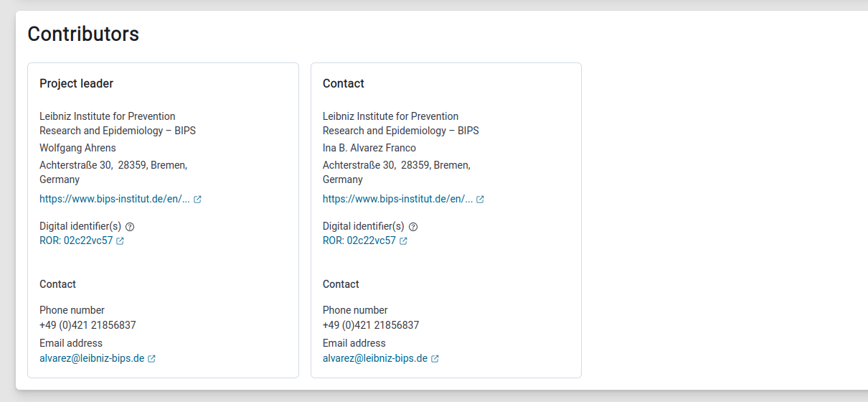868x402 pixels.
Task: Open ROR: 02c22vc57 link in Contact card
Action: click(x=359, y=240)
